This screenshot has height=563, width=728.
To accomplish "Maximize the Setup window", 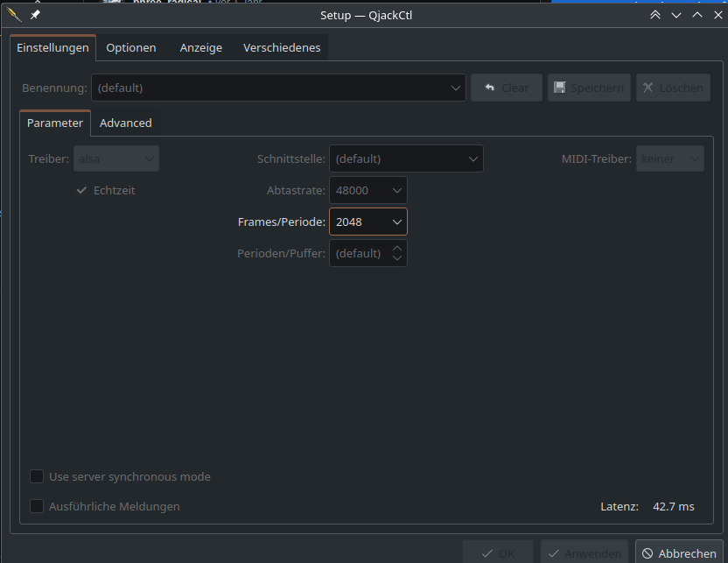I will (697, 15).
